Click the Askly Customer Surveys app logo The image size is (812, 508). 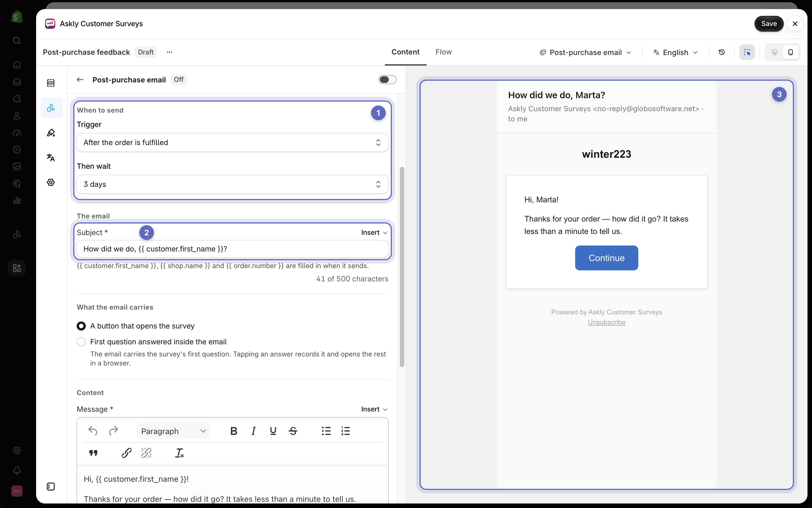(50, 23)
